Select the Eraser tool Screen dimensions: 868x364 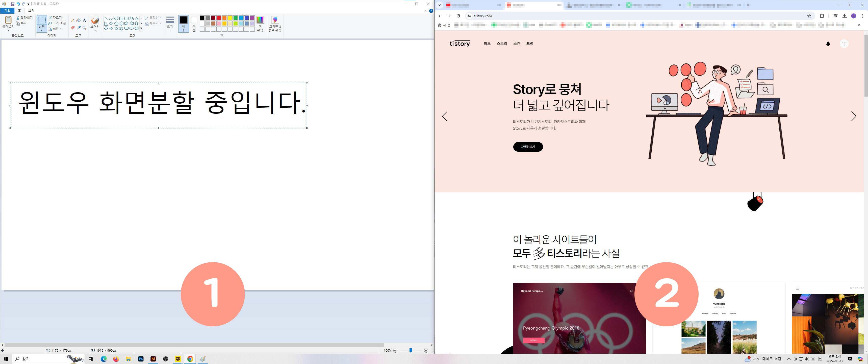pyautogui.click(x=72, y=28)
